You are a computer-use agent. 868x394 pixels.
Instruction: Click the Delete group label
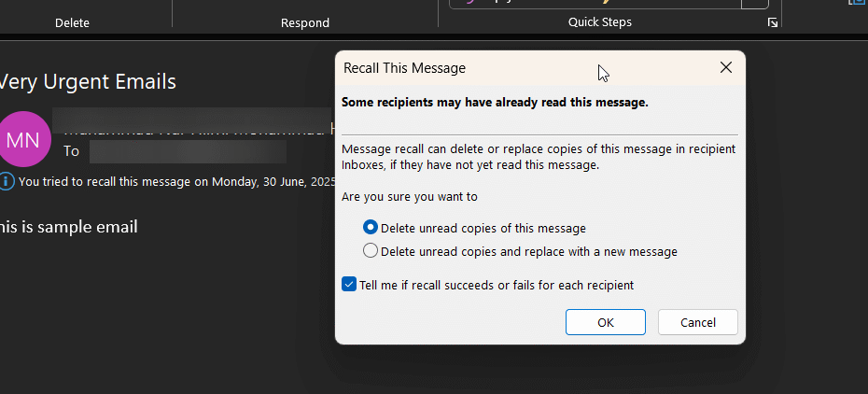(72, 22)
